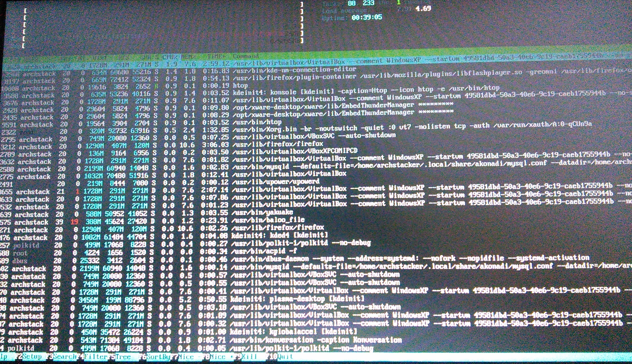This screenshot has width=632, height=364.
Task: Click F10 Quit to exit htop
Action: [x=280, y=357]
